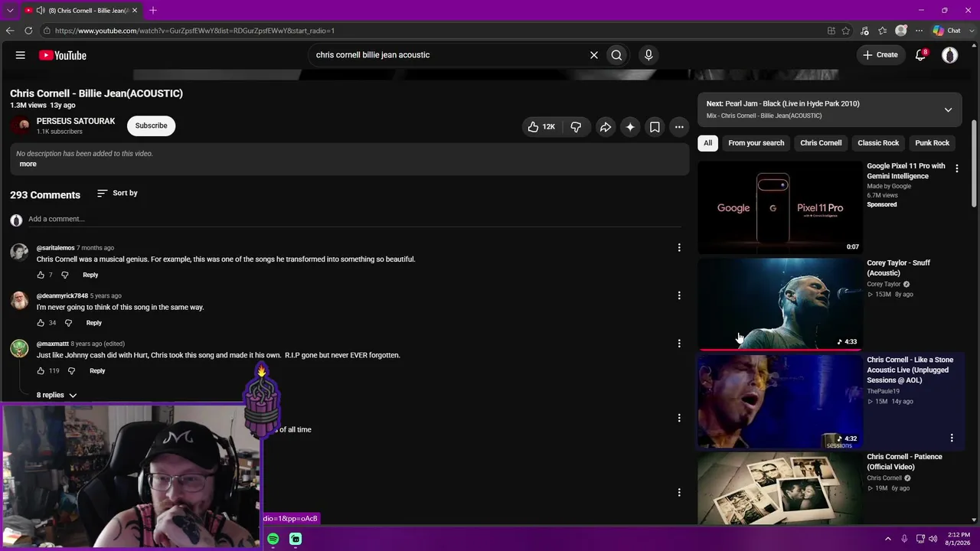
Task: Reply to @saritalemos comment
Action: (90, 275)
